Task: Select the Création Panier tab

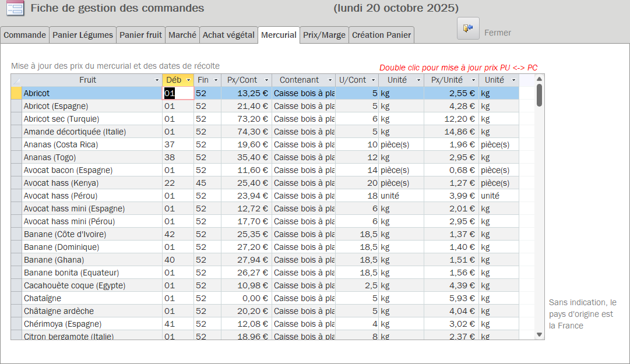Action: (382, 35)
